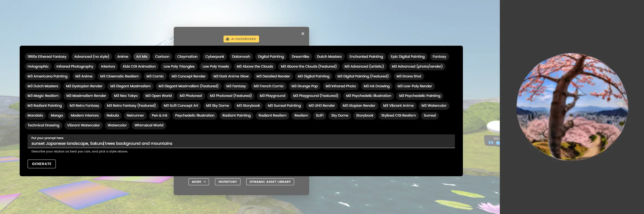Select M3 UHD Render style

point(322,106)
